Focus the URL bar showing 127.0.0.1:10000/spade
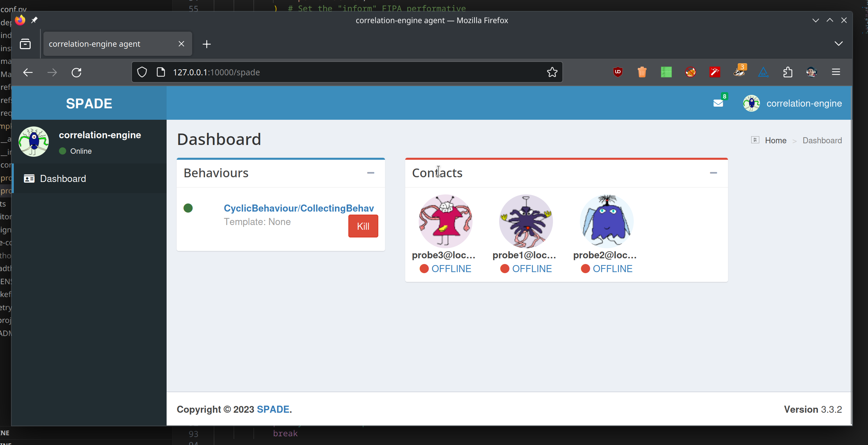Screen dimensions: 868x445 [x=347, y=72]
